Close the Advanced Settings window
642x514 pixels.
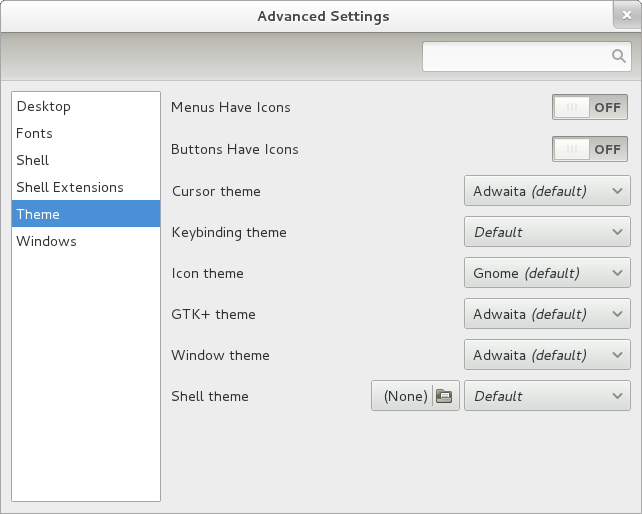coord(626,15)
